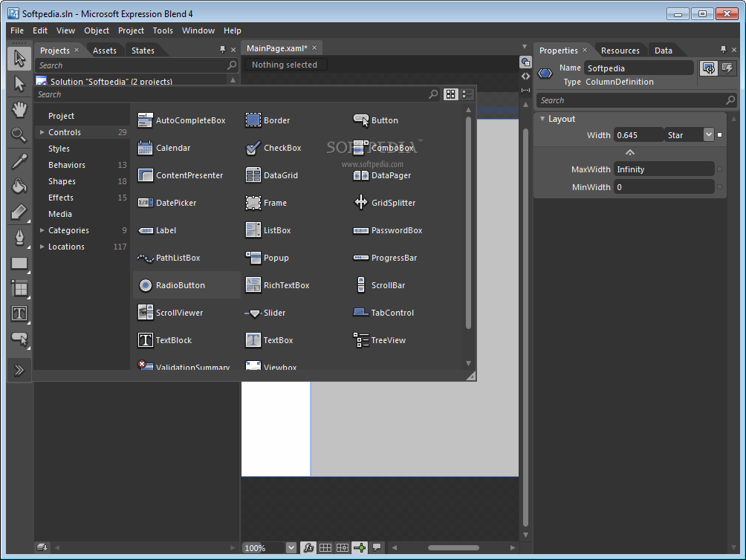This screenshot has width=746, height=560.
Task: Expand the Locations node
Action: point(42,247)
